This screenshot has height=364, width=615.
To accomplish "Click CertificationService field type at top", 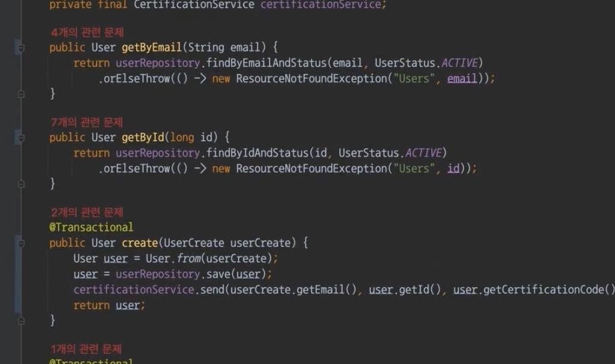I will [x=194, y=5].
